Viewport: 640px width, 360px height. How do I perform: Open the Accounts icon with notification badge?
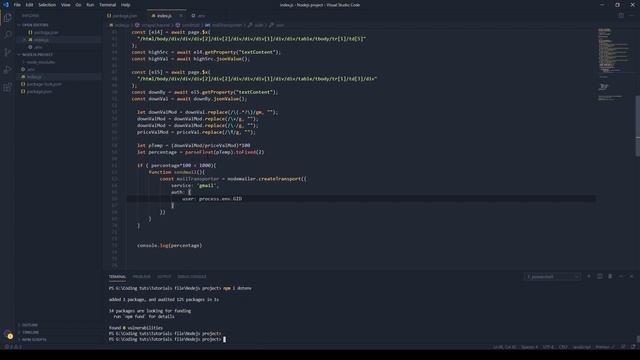[8, 335]
